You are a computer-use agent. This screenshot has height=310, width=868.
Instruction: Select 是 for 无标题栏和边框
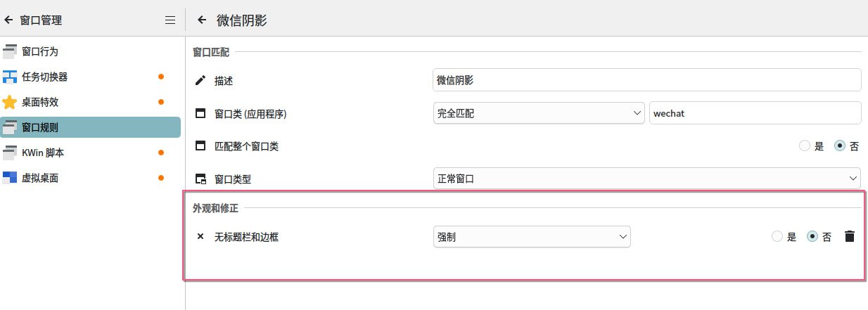tap(777, 237)
